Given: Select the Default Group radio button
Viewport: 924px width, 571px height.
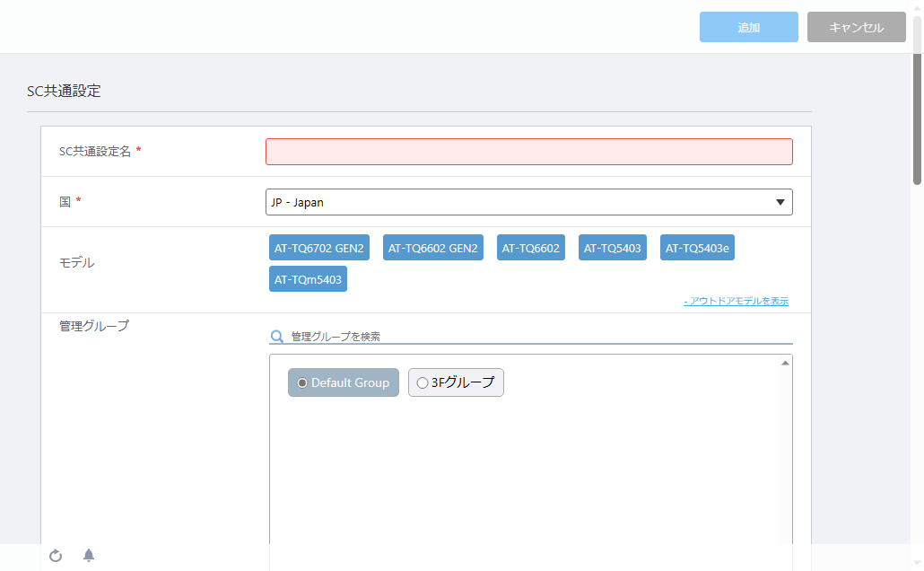Looking at the screenshot, I should pyautogui.click(x=302, y=382).
